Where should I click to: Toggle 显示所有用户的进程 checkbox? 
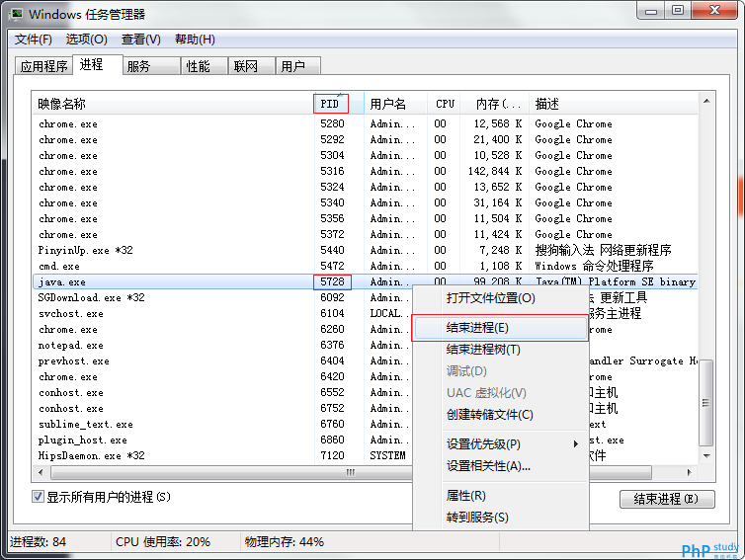[38, 497]
